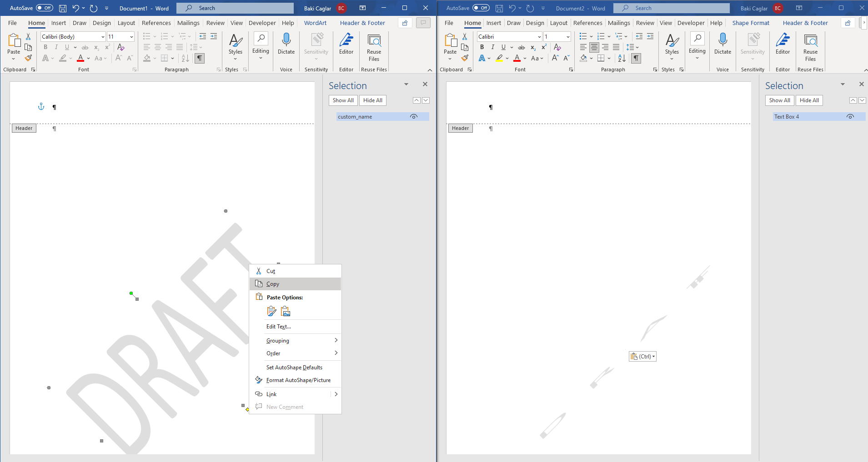
Task: Click Show All in Document1 Selection pane
Action: click(x=343, y=100)
